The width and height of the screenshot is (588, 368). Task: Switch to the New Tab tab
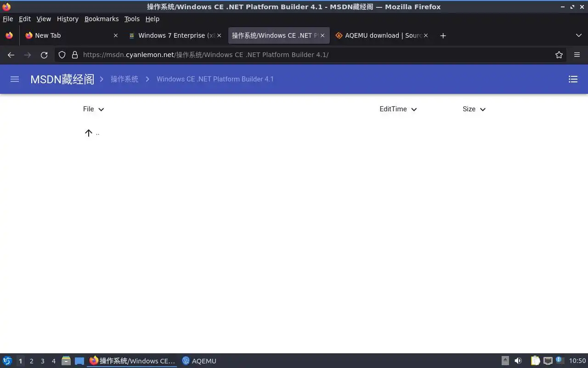(x=71, y=35)
